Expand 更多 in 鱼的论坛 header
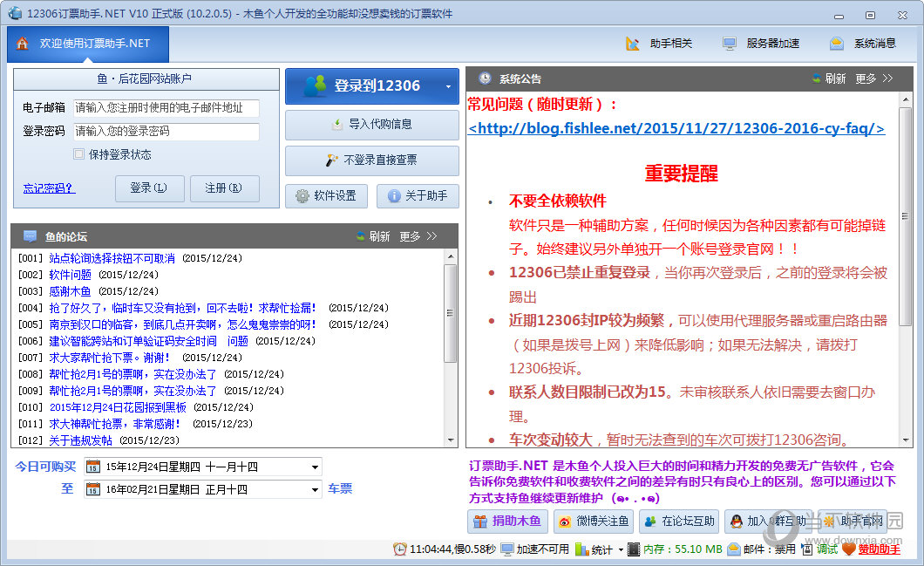The width and height of the screenshot is (924, 566). (x=418, y=236)
